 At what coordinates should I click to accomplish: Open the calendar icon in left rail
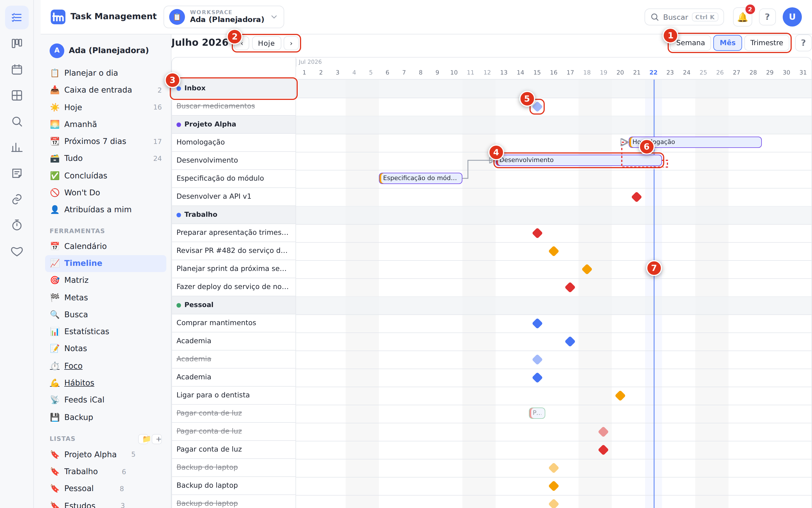tap(17, 69)
